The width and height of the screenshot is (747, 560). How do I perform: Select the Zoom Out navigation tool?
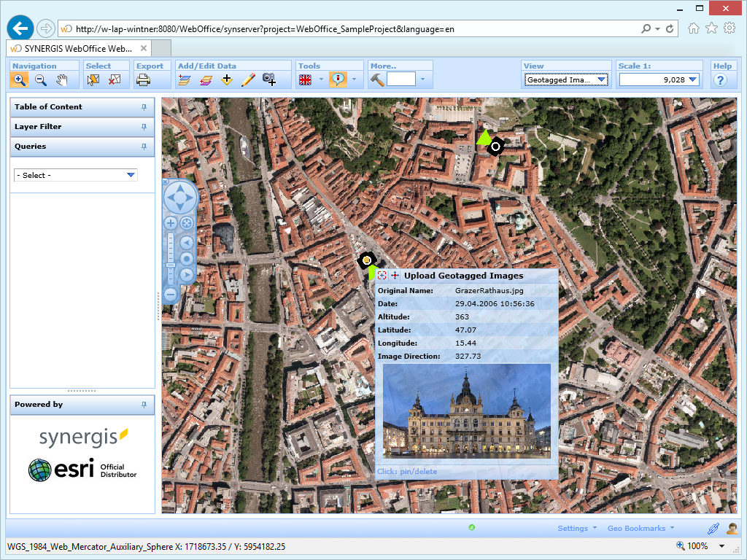pyautogui.click(x=41, y=79)
